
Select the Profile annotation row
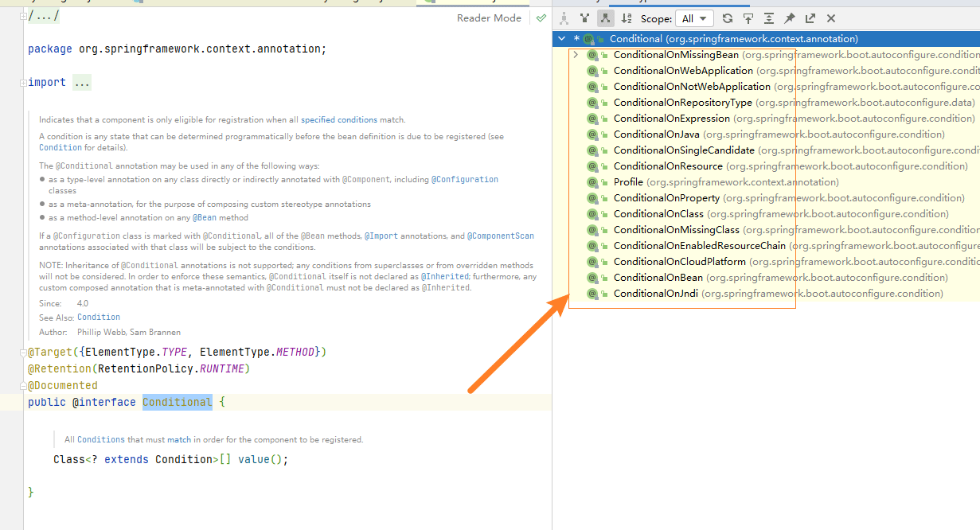[x=766, y=182]
